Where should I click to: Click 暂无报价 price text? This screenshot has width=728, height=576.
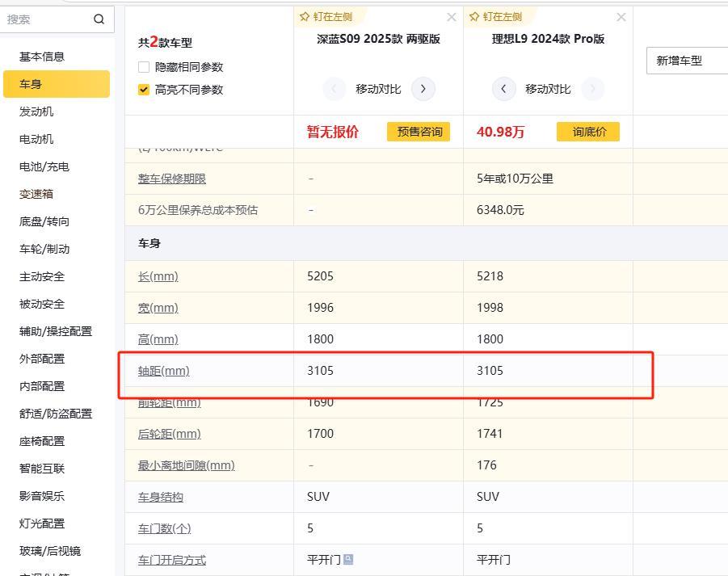point(332,132)
